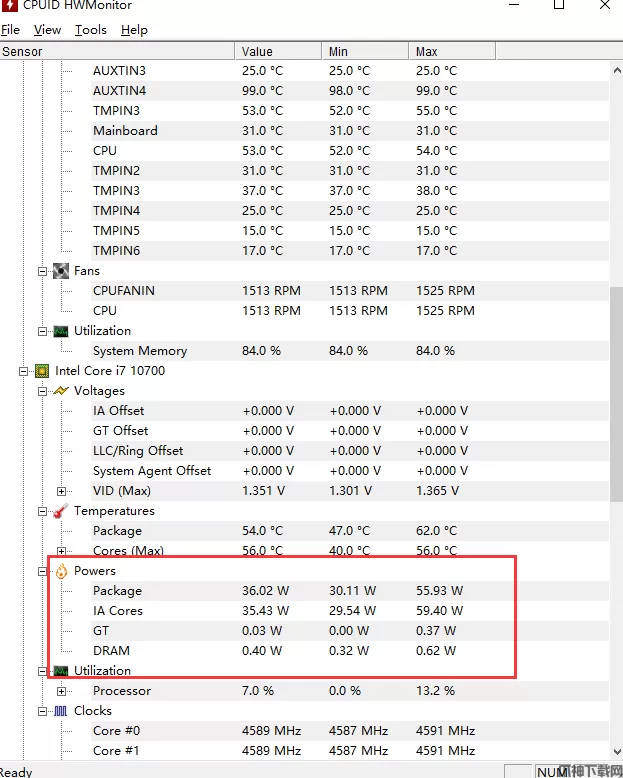Collapse the Intel Core i7 10700 node
Image resolution: width=623 pixels, height=778 pixels.
[23, 371]
